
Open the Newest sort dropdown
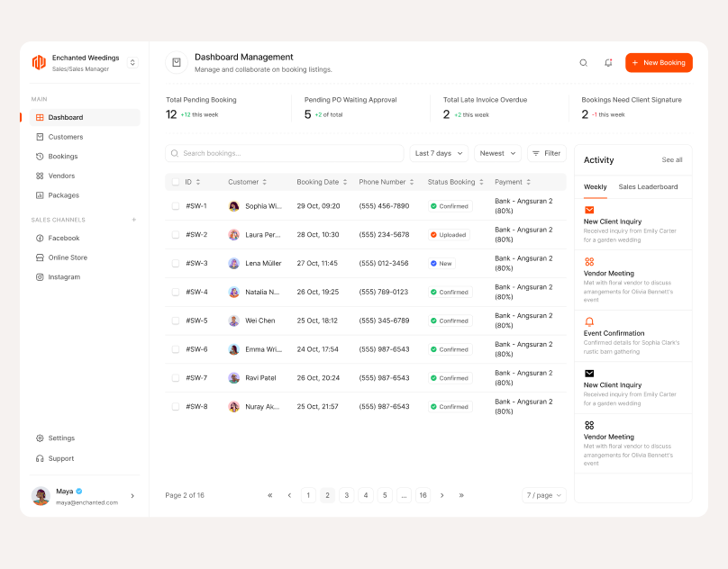497,153
